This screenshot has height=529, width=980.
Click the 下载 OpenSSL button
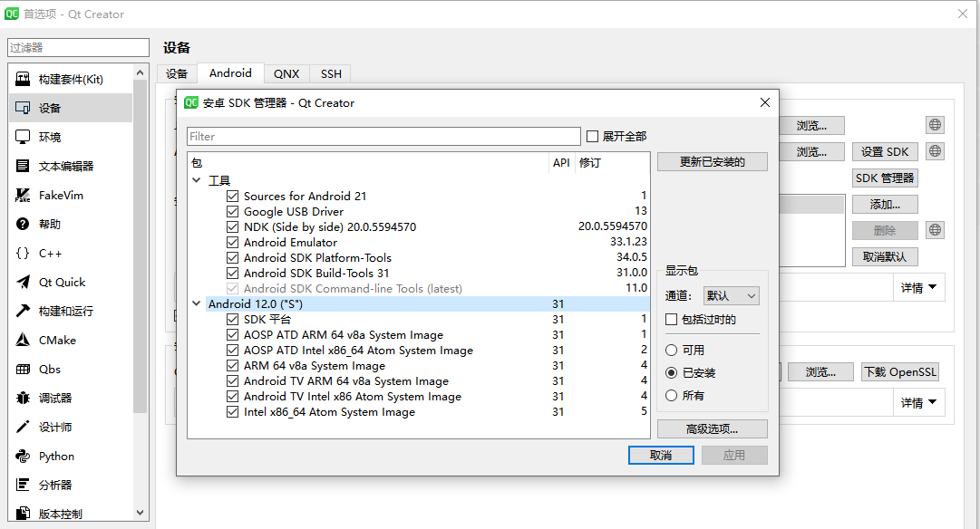[900, 372]
